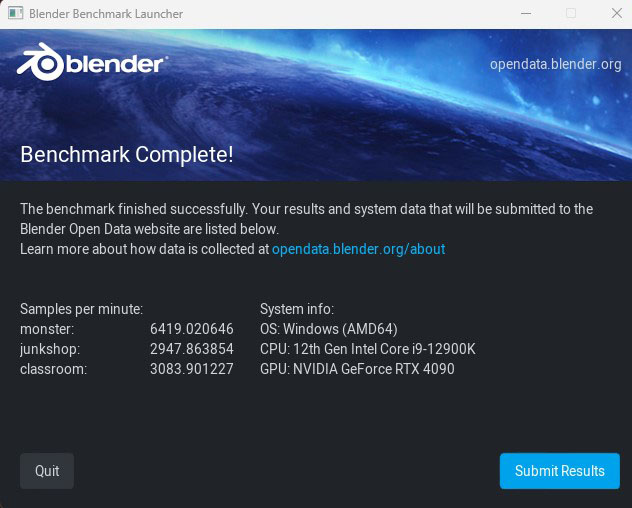
Task: Click the opendata.blender.org text in the banner
Action: pyautogui.click(x=555, y=64)
